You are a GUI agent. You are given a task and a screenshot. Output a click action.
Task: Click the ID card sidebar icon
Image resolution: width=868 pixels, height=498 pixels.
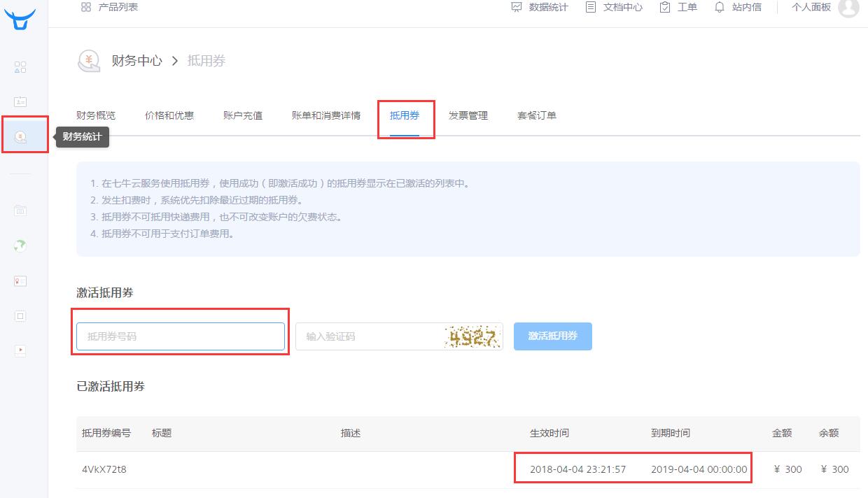click(x=20, y=102)
